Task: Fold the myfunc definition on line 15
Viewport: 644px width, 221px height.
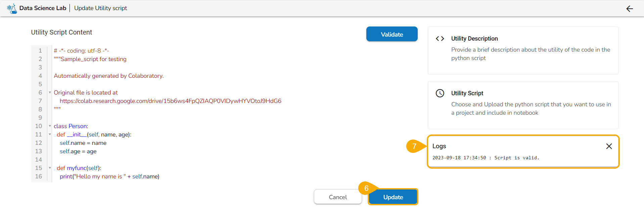Action: point(50,168)
